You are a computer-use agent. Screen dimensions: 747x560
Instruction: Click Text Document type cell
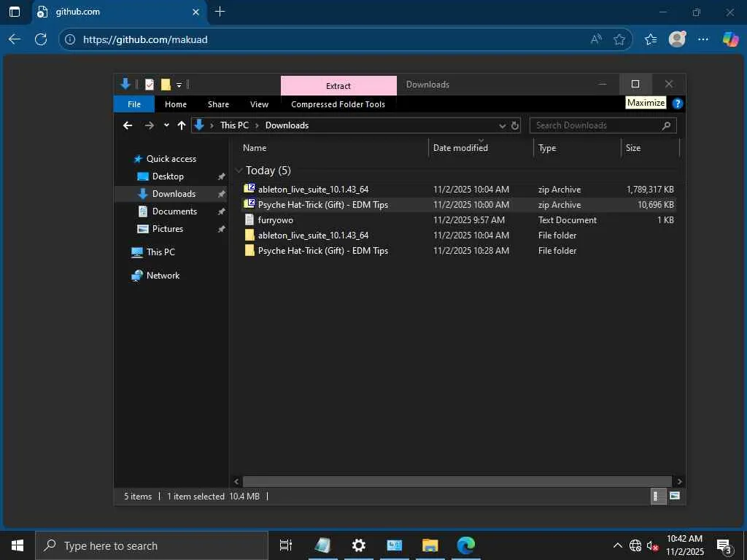click(x=568, y=220)
